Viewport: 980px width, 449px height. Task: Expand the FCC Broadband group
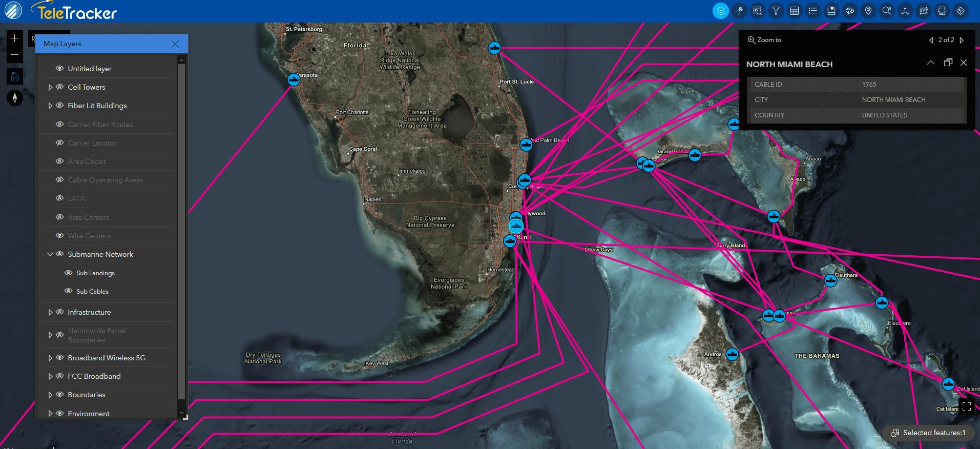(x=50, y=376)
